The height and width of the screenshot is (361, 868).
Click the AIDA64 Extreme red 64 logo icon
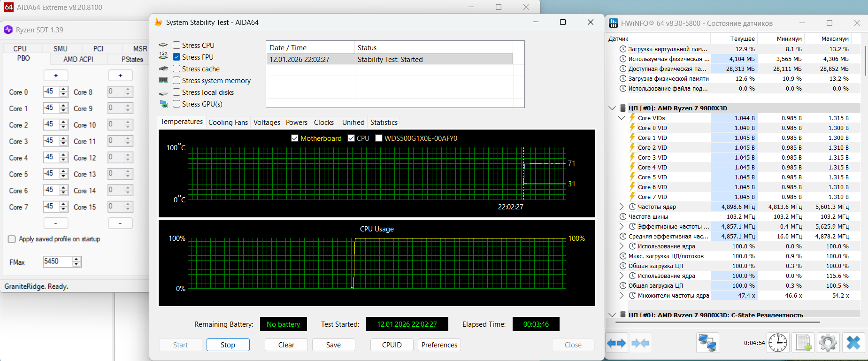click(9, 7)
